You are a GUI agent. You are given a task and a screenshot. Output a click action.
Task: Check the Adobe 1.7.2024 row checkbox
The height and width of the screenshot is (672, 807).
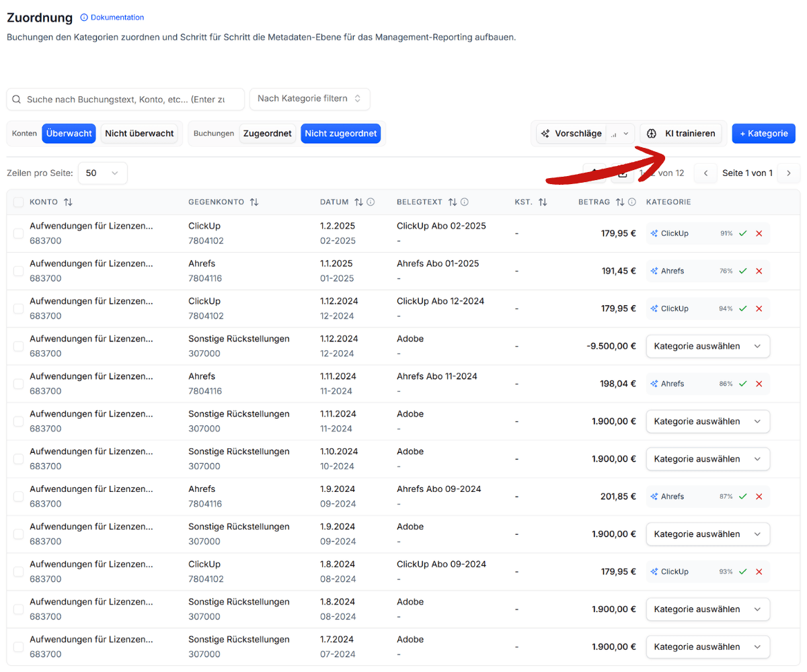(18, 647)
